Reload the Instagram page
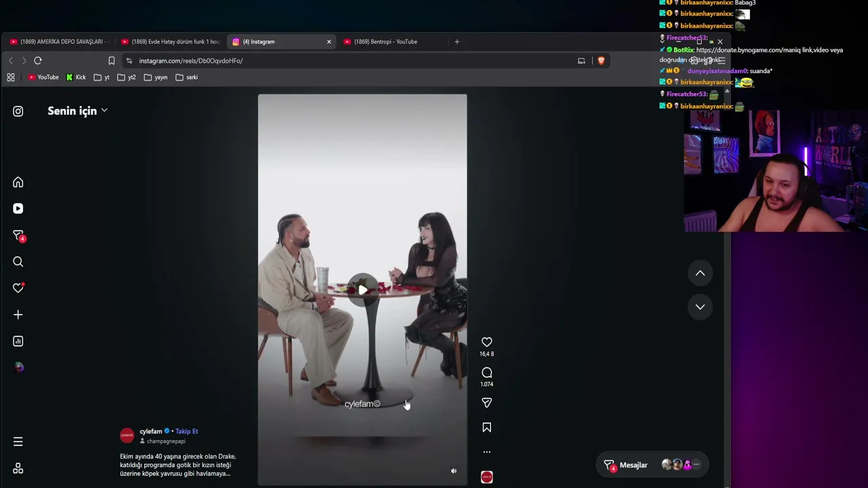868x488 pixels. point(38,60)
